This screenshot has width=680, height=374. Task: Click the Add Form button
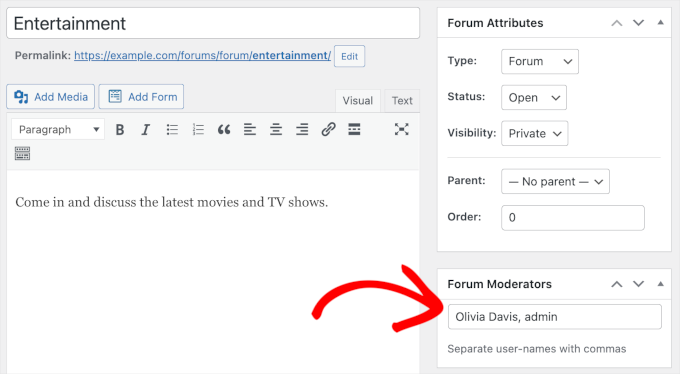click(141, 97)
